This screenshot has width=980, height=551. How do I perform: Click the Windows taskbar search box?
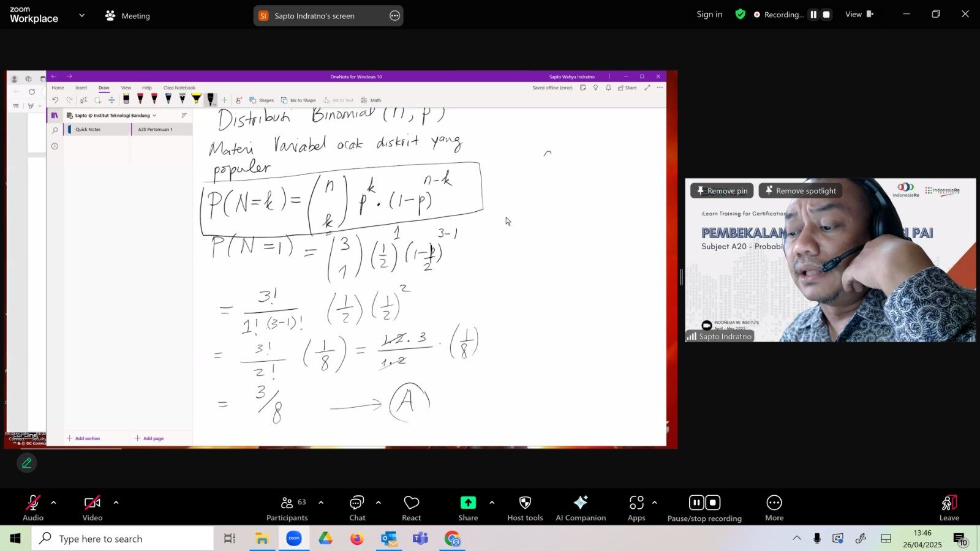(123, 539)
